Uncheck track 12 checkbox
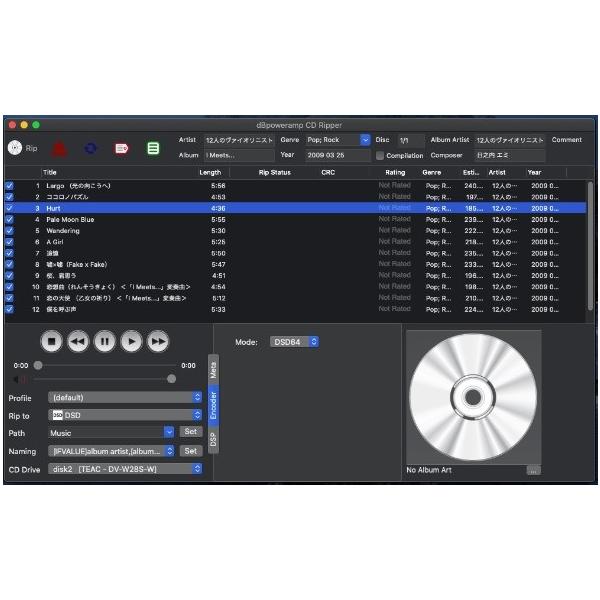 pos(10,309)
